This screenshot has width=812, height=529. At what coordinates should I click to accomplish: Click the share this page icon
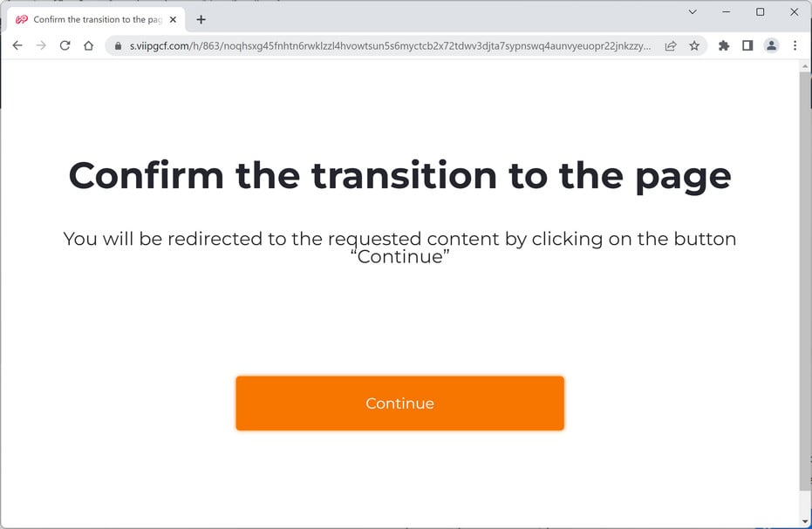point(671,45)
